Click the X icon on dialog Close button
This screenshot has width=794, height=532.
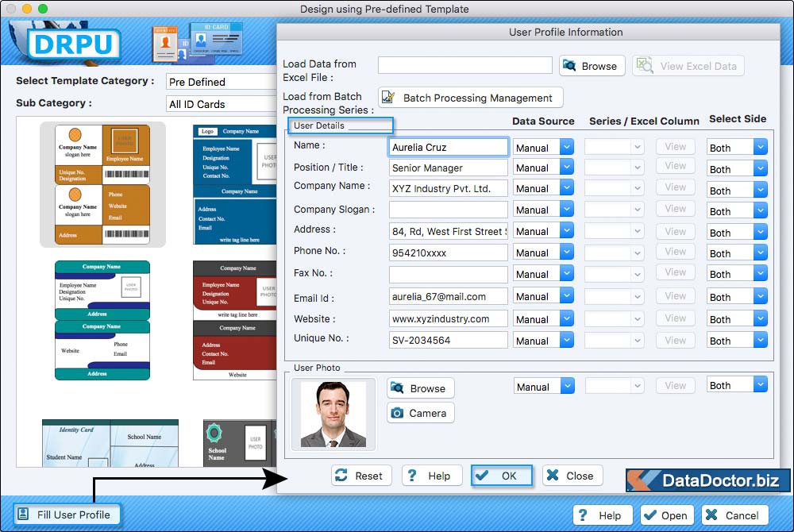pos(553,475)
